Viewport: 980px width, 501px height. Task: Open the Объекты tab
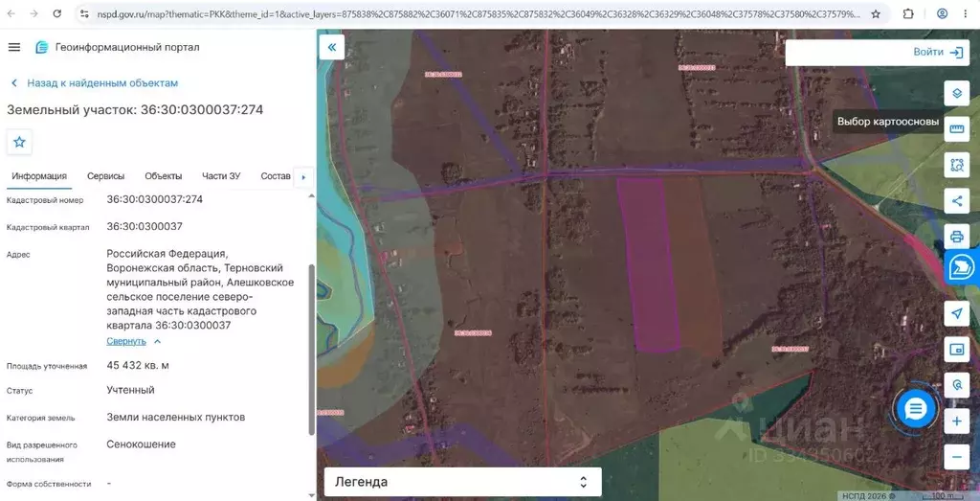point(163,176)
